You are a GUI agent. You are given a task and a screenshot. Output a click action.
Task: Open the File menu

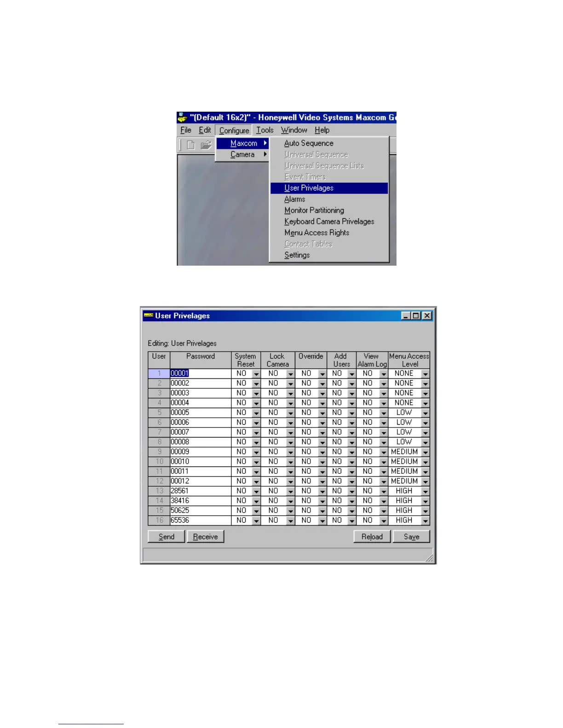186,130
